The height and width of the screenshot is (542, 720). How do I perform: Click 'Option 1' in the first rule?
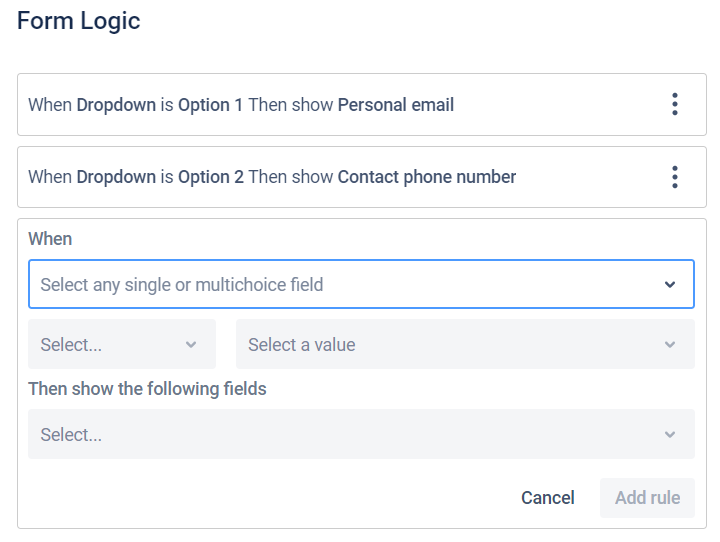click(x=210, y=104)
